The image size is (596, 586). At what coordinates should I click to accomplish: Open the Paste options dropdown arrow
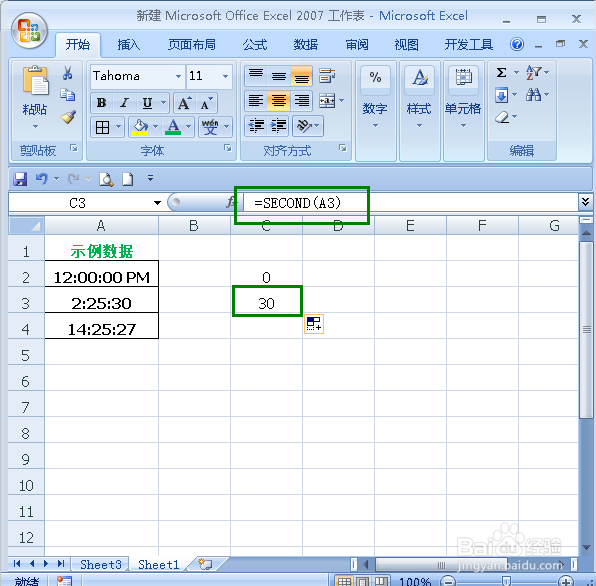(35, 127)
